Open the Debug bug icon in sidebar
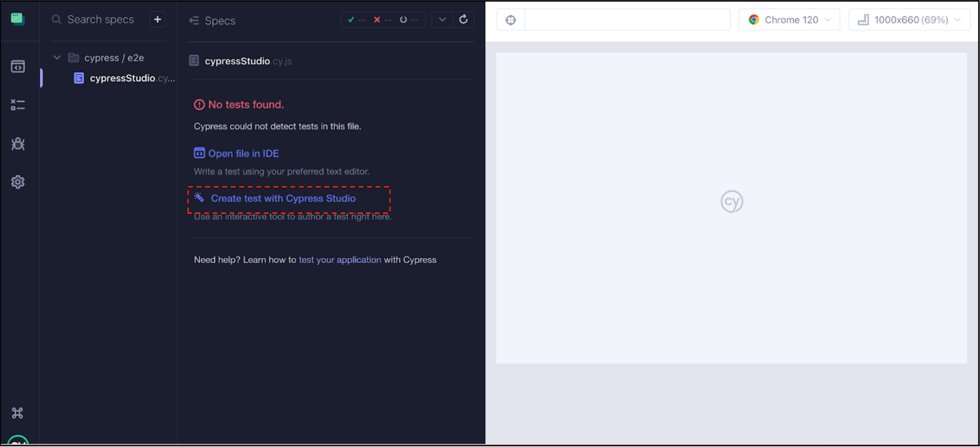The width and height of the screenshot is (980, 447). coord(18,144)
